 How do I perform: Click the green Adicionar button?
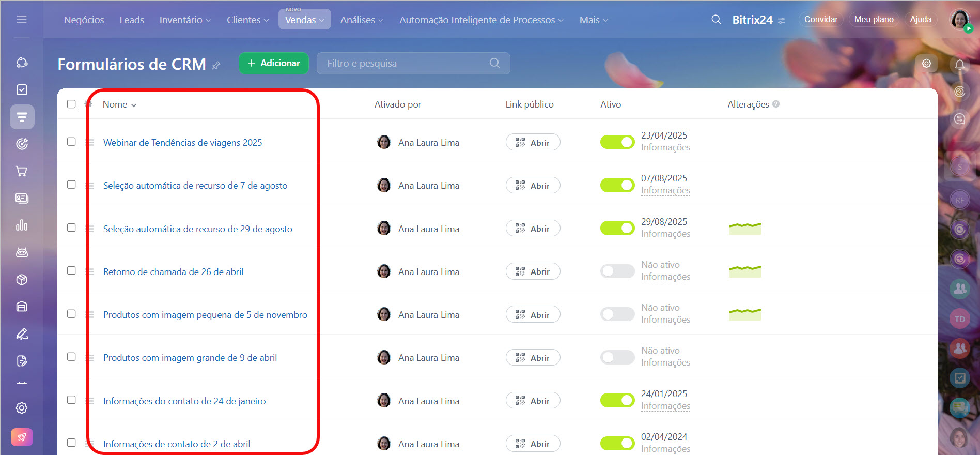pos(273,63)
